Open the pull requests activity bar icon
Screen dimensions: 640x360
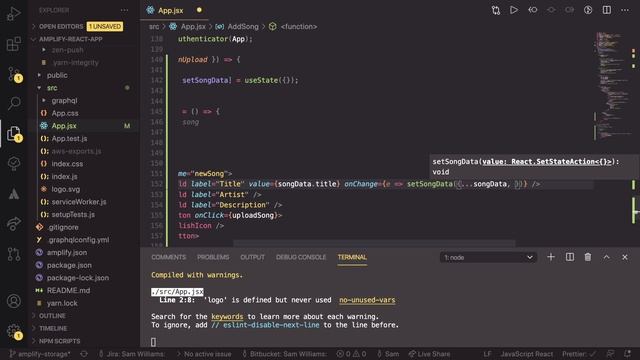point(14,254)
